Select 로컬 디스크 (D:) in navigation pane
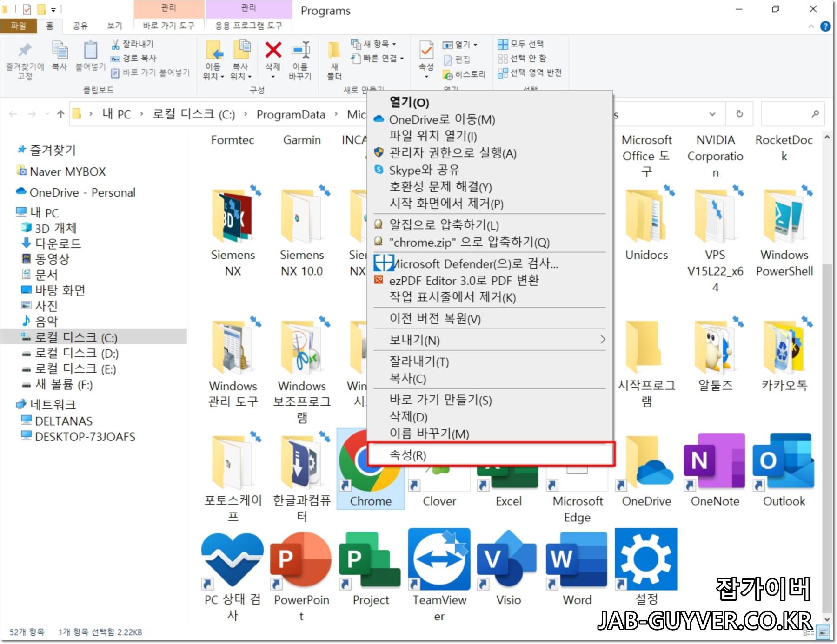The width and height of the screenshot is (837, 644). [x=71, y=354]
